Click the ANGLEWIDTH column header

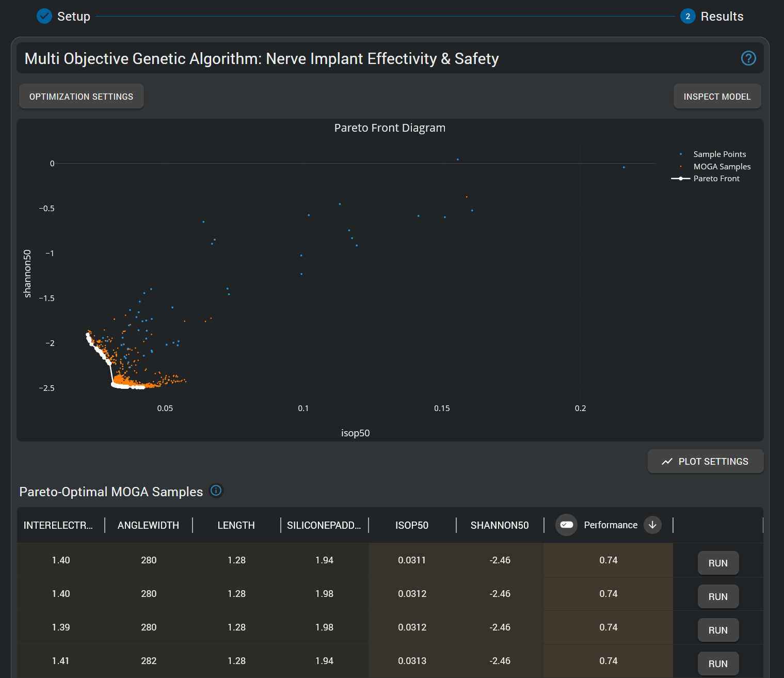[148, 526]
